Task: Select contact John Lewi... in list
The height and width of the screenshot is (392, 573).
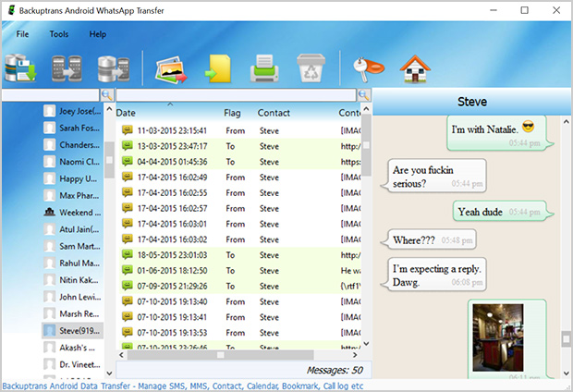Action: tap(72, 297)
